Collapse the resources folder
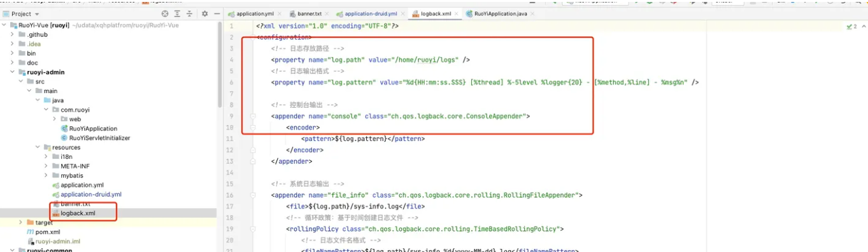Viewport: 868px width, 252px height. click(38, 147)
